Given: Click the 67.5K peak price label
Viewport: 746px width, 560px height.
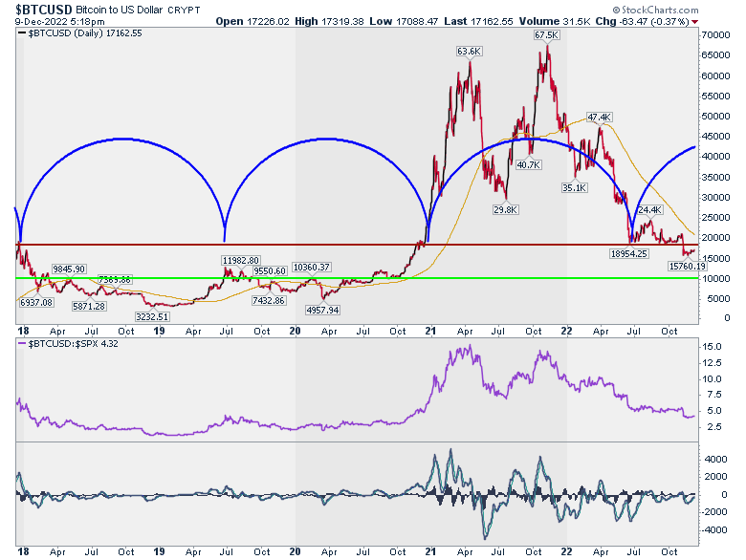Looking at the screenshot, I should (546, 35).
